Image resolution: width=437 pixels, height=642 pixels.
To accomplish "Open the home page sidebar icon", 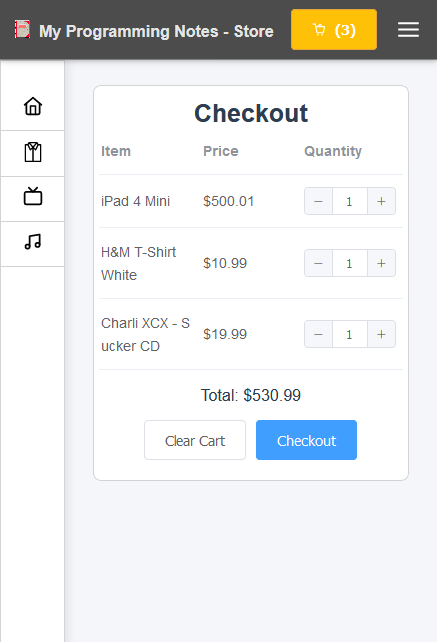I will tap(33, 106).
